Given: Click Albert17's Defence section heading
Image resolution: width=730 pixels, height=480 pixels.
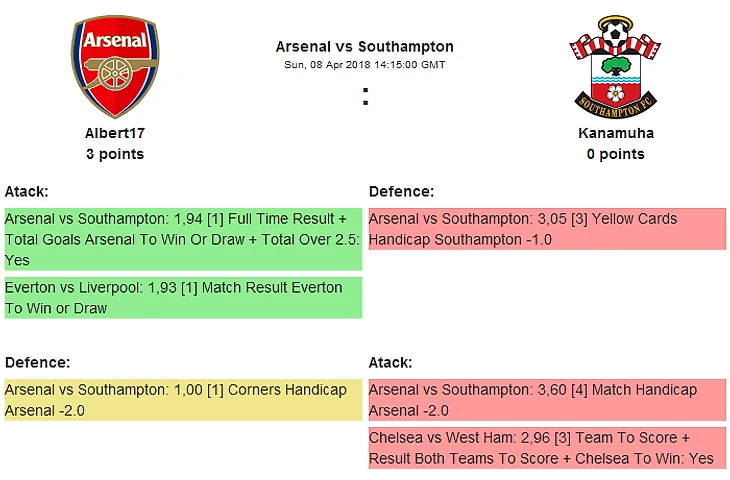Looking at the screenshot, I should point(37,362).
